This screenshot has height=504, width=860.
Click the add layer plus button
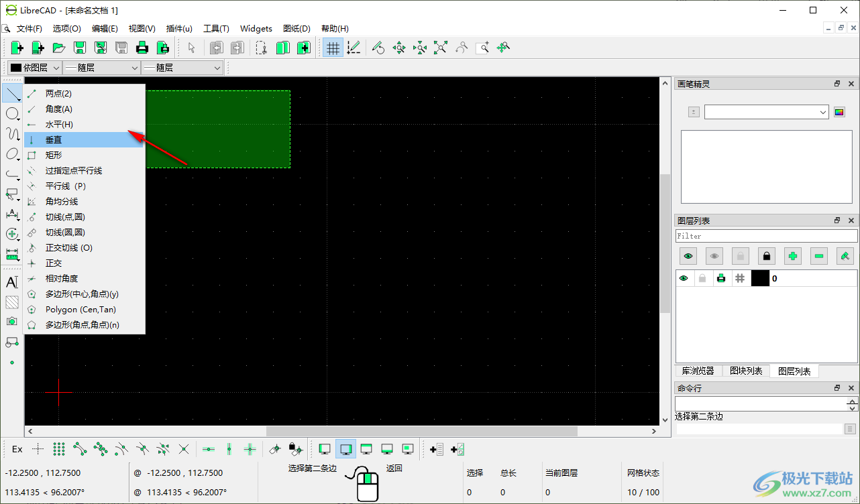[x=793, y=256]
